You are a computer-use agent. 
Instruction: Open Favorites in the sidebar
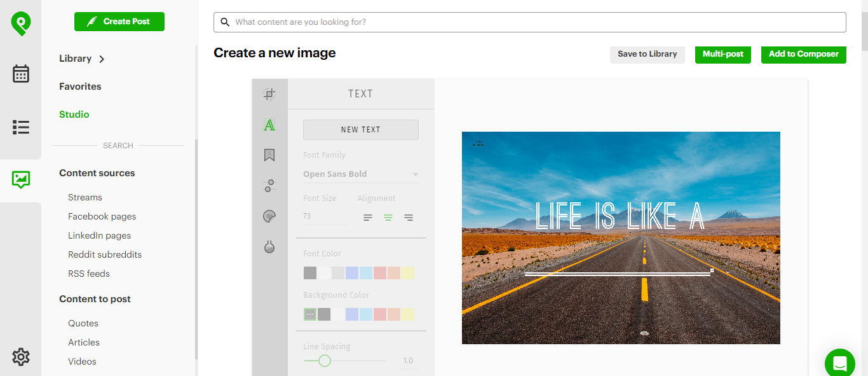pos(80,87)
